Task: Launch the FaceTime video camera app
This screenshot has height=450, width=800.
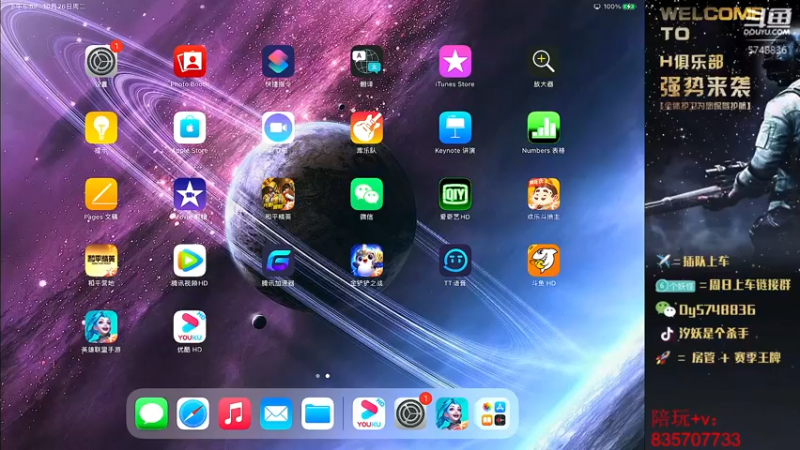Action: coord(278,128)
